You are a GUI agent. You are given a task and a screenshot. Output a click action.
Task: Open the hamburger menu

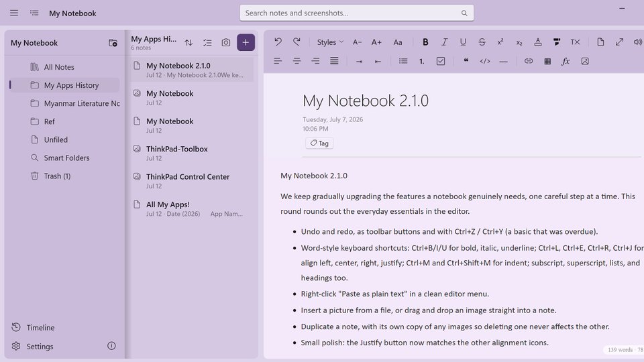pos(14,13)
